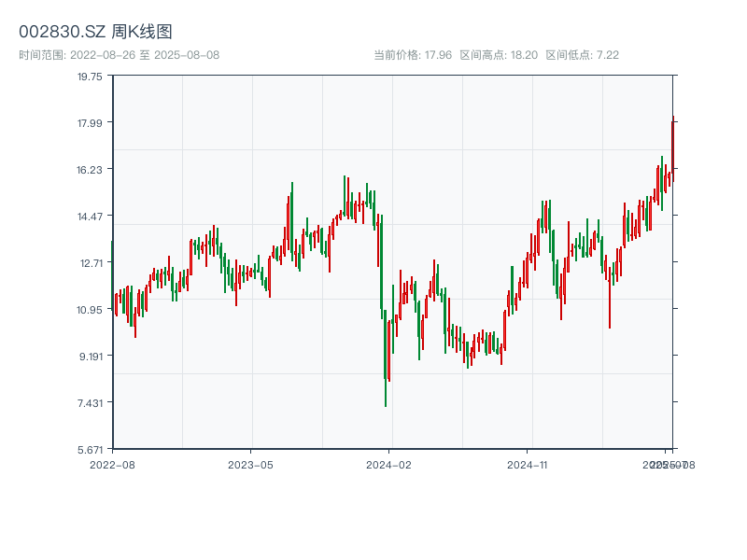Image resolution: width=747 pixels, height=560 pixels.
Task: Click the 2024-11 x-axis date label
Action: 529,464
